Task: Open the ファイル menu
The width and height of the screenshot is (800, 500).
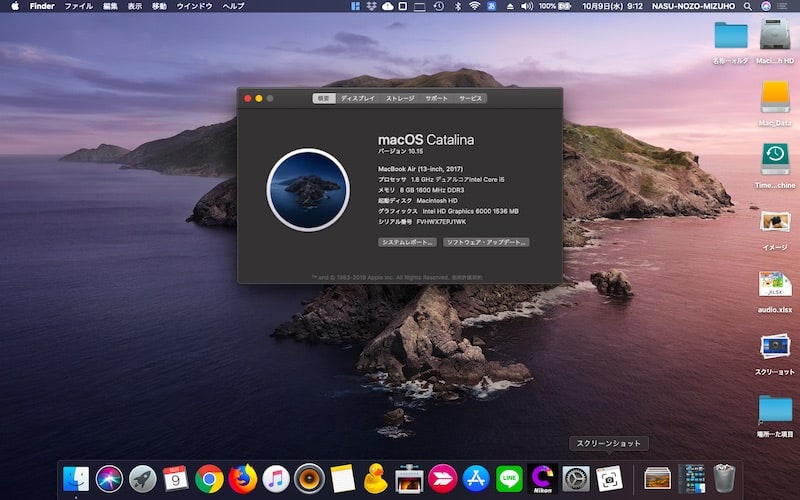Action: pyautogui.click(x=79, y=6)
